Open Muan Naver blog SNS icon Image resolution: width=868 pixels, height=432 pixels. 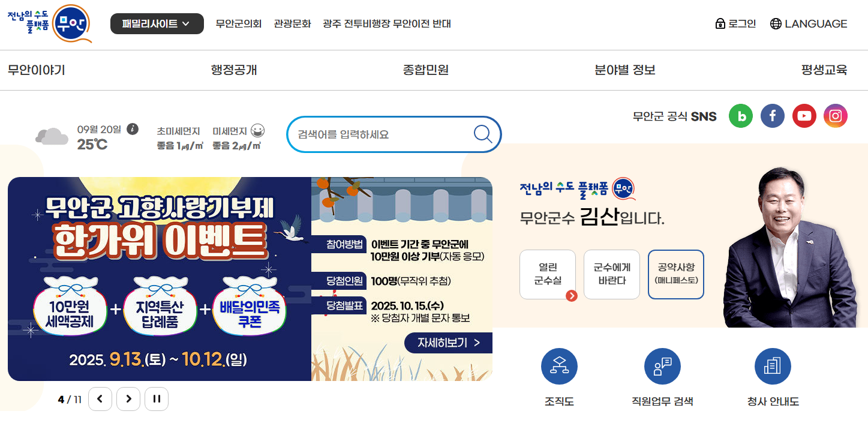coord(740,116)
